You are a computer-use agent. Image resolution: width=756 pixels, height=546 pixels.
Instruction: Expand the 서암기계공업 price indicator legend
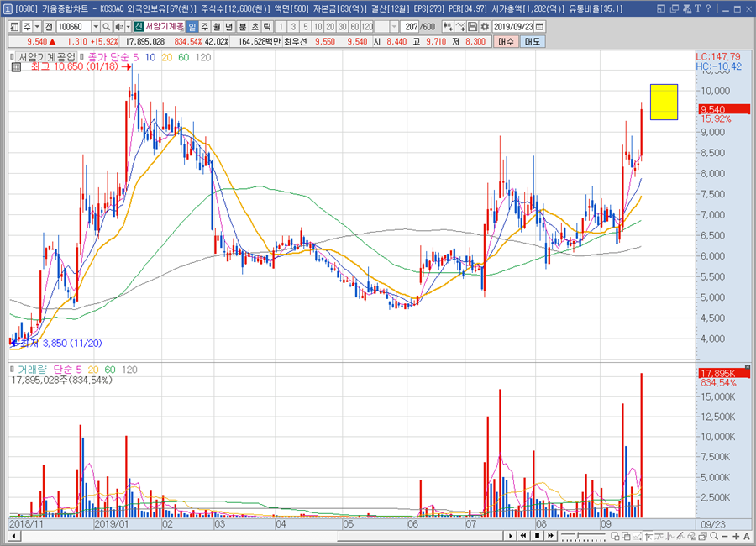tap(12, 57)
